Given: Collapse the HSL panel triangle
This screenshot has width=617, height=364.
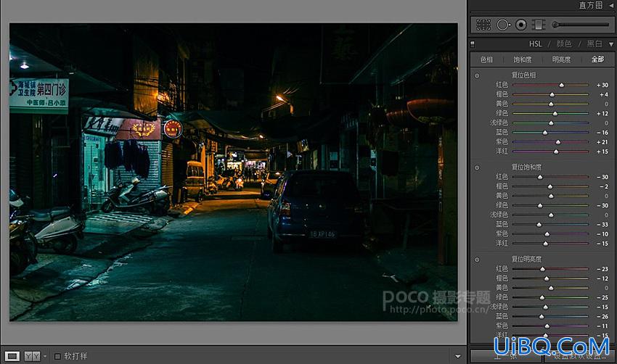Looking at the screenshot, I should [x=611, y=44].
